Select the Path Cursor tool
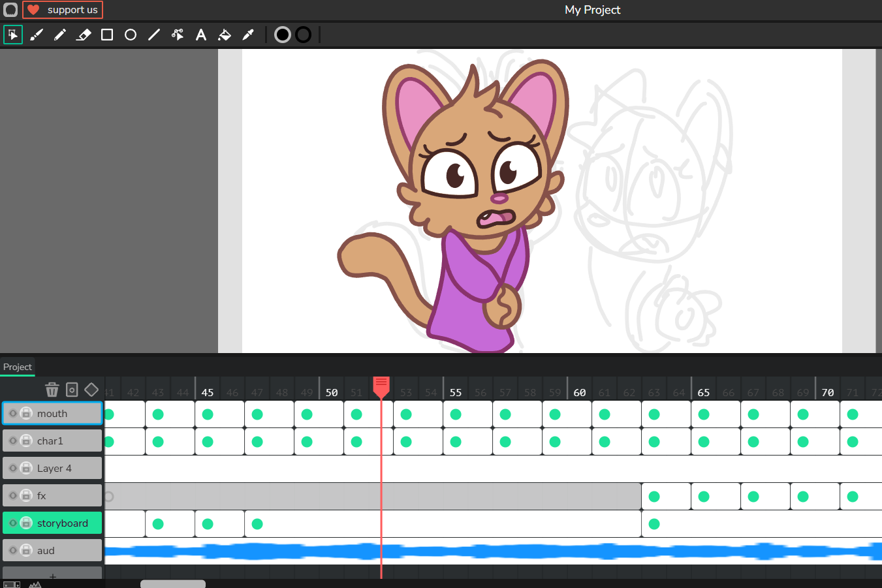This screenshot has width=882, height=588. 178,35
